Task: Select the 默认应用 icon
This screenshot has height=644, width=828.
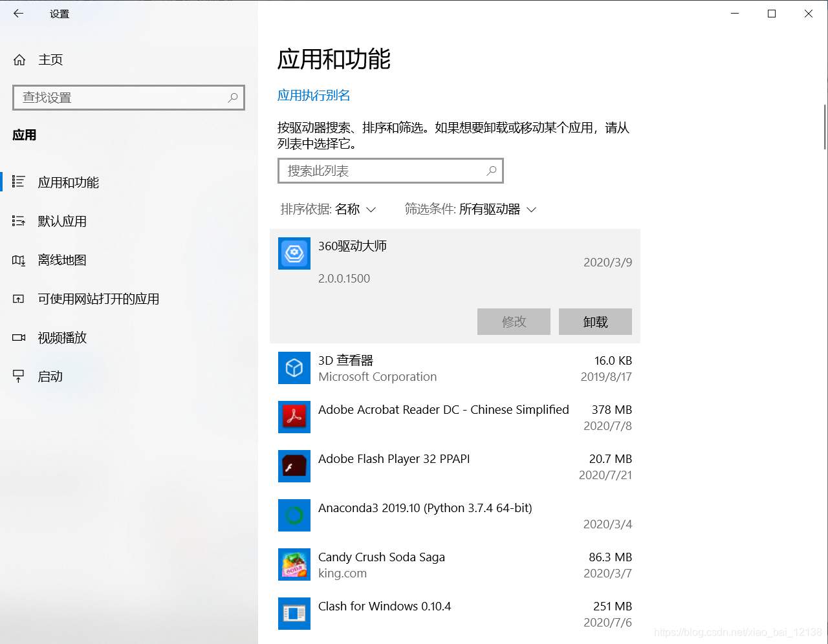Action: pyautogui.click(x=19, y=221)
